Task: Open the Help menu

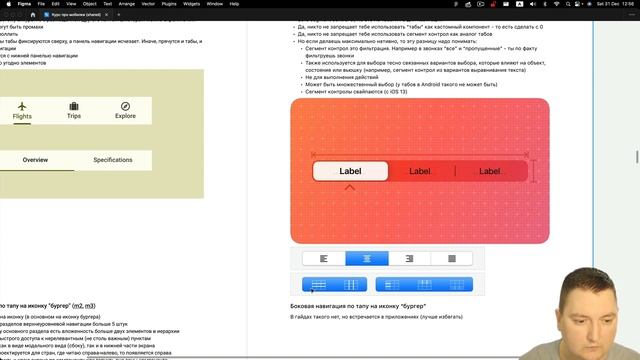Action: point(234,4)
